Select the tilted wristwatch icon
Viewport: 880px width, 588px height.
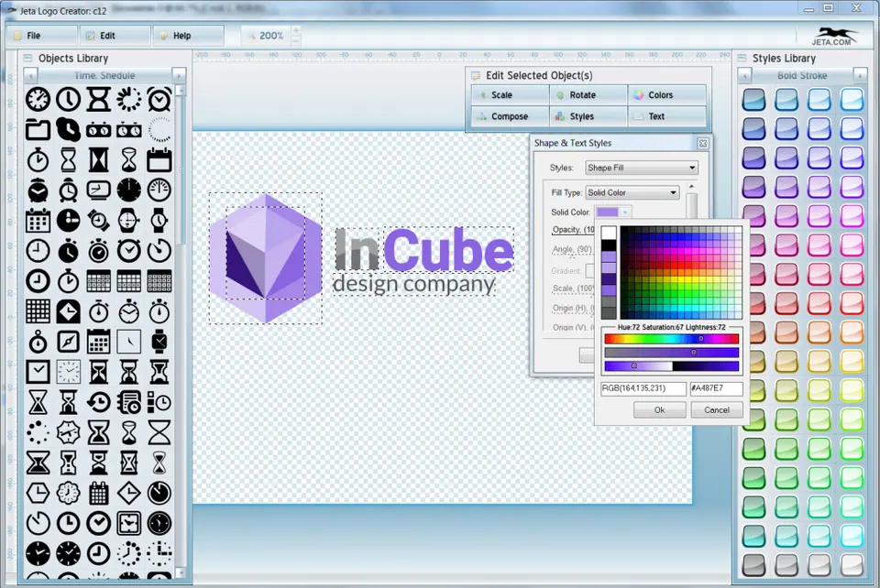(x=98, y=221)
